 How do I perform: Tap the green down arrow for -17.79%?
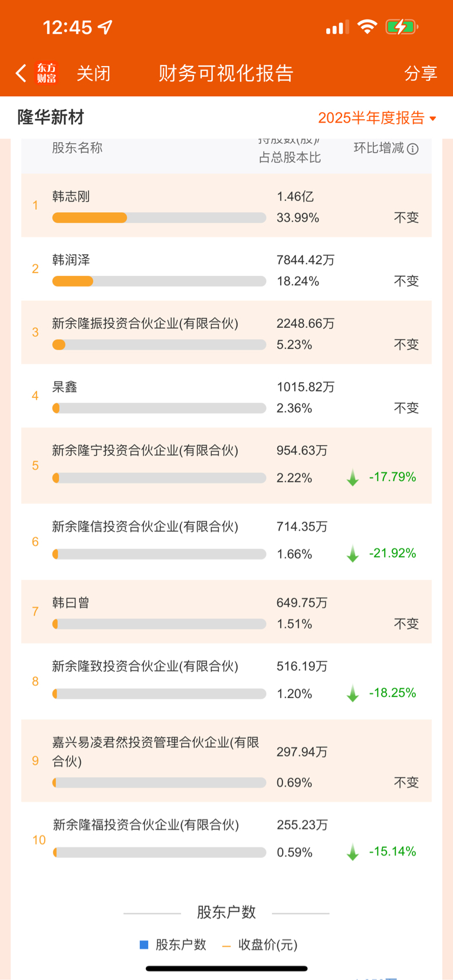click(x=353, y=478)
